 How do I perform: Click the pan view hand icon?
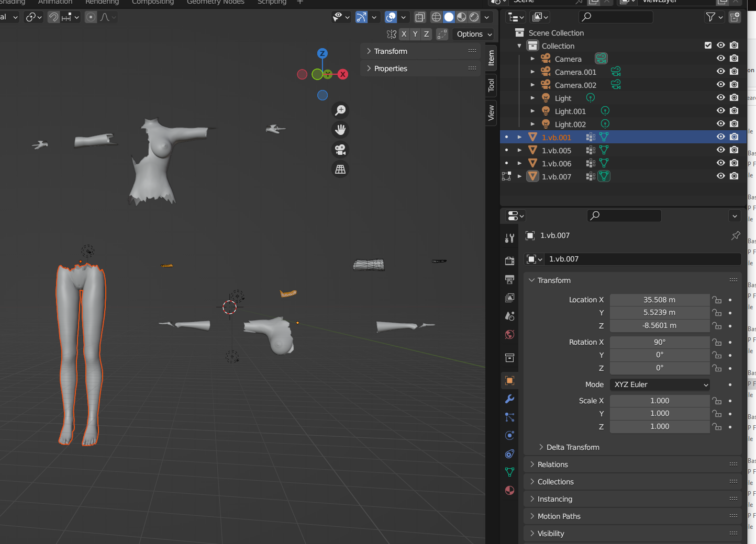pos(340,130)
